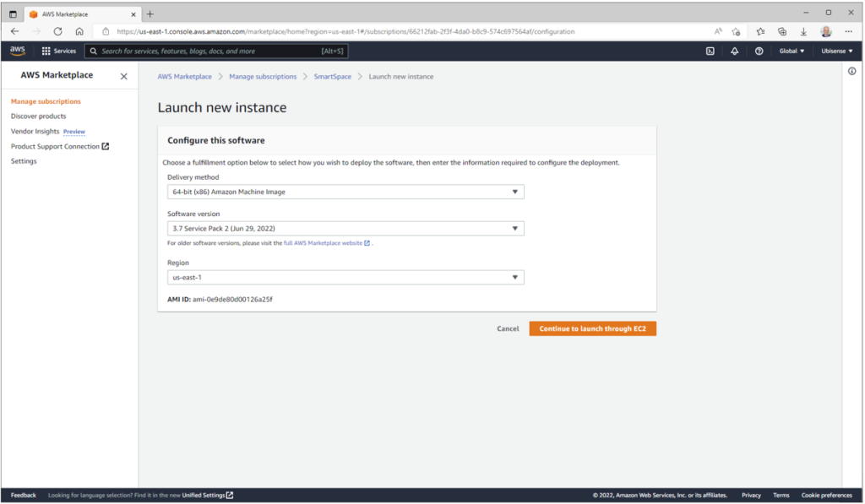Click the Launch new instance breadcrumb text
Viewport: 865px width, 504px height.
pos(401,77)
